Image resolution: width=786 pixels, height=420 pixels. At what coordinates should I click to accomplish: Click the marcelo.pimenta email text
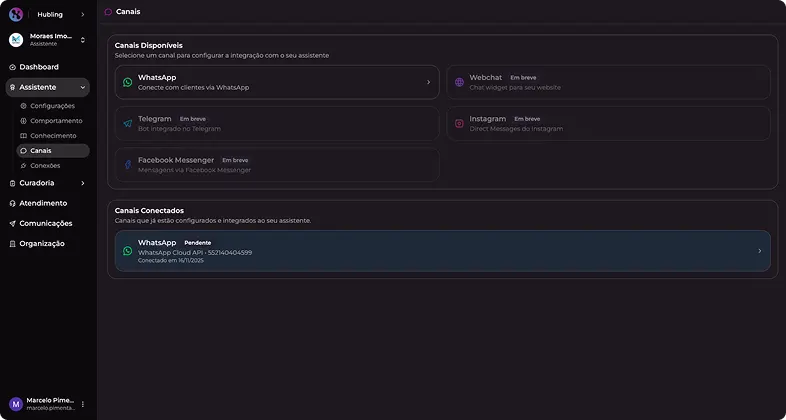[x=50, y=408]
